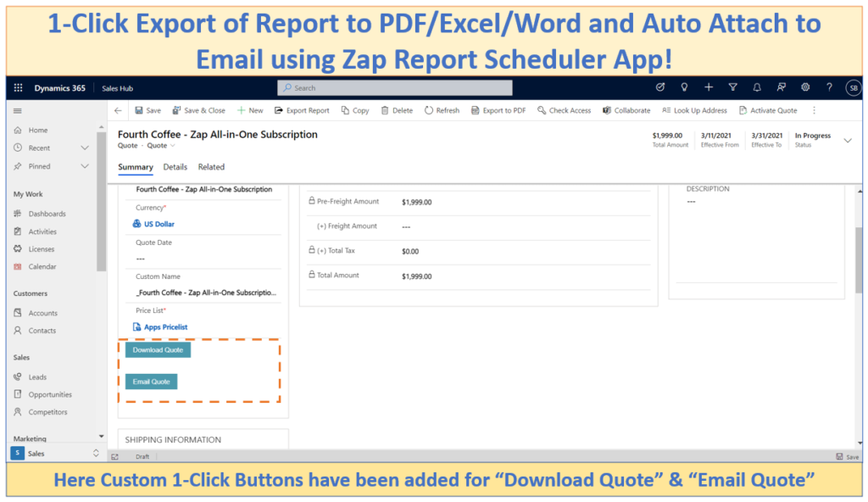Open the Dynamics 365 app launcher grid
The image size is (868, 502).
(x=19, y=87)
